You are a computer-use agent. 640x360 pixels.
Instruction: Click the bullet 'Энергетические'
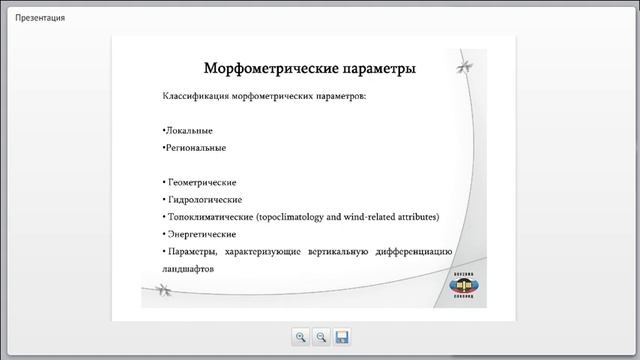click(x=199, y=234)
